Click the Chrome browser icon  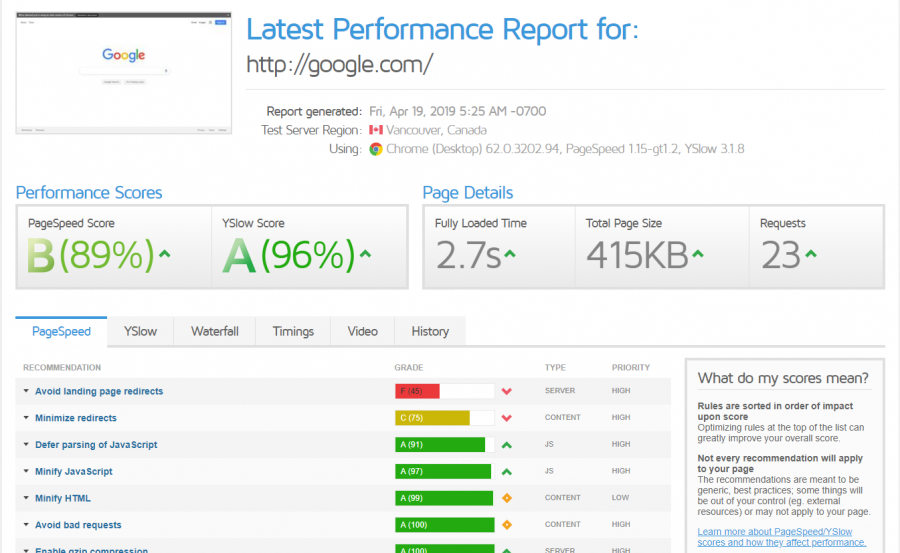376,149
